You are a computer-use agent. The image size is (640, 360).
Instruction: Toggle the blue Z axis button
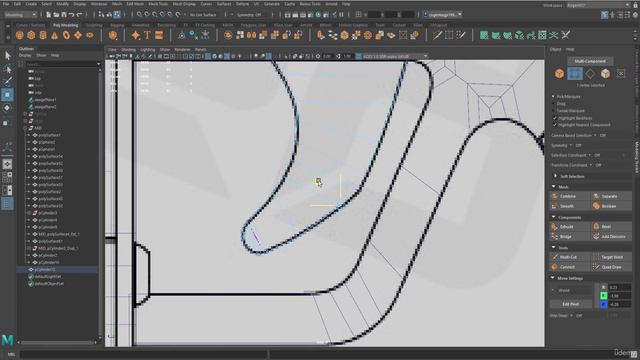pos(604,304)
